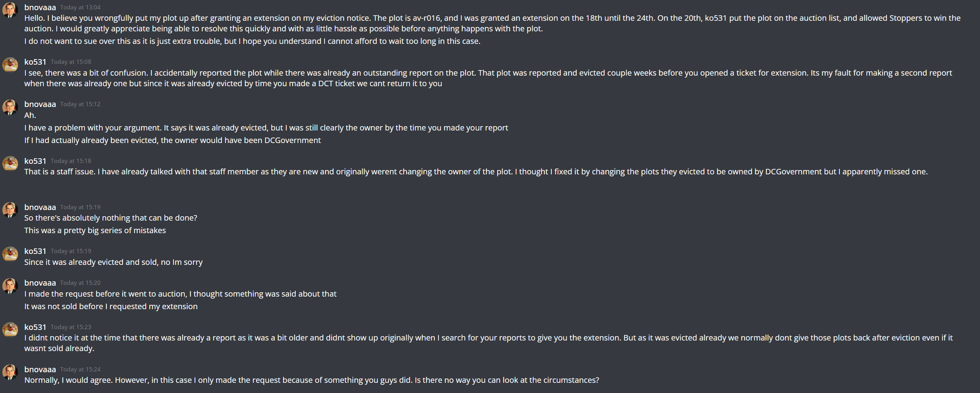980x393 pixels.
Task: Open ko531 username at the 15:08 message
Action: click(35, 62)
